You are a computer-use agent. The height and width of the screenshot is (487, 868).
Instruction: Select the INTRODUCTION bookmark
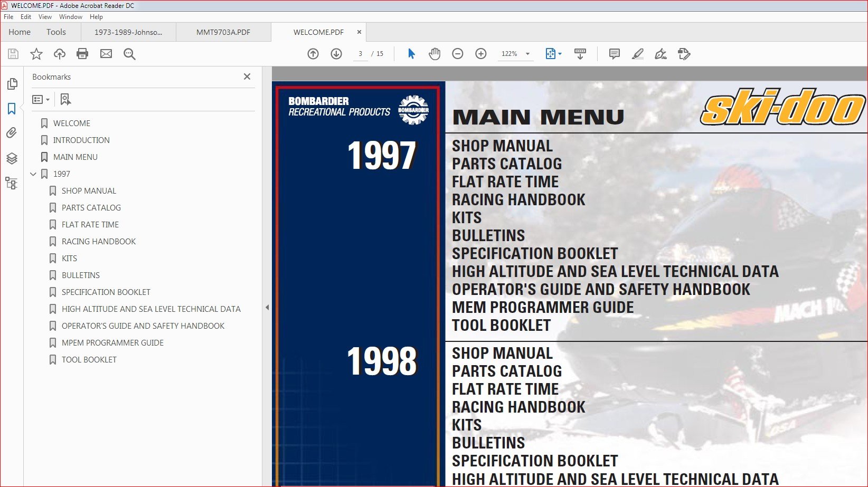[81, 140]
